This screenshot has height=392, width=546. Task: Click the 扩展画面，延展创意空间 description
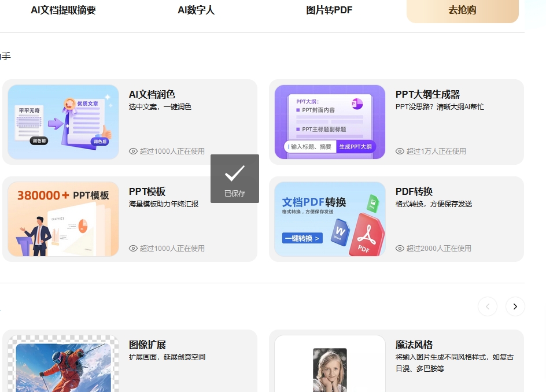[x=167, y=357]
